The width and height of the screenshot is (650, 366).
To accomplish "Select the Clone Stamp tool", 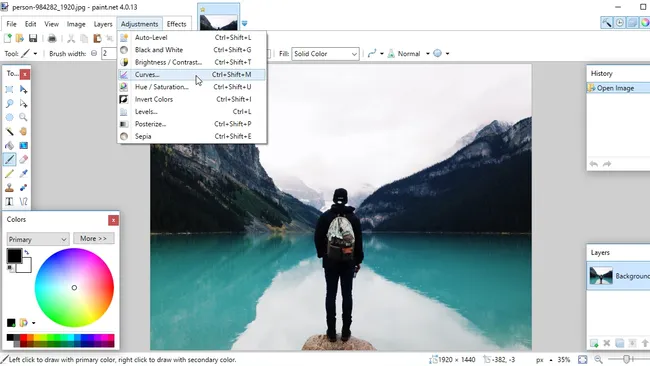I will [9, 188].
